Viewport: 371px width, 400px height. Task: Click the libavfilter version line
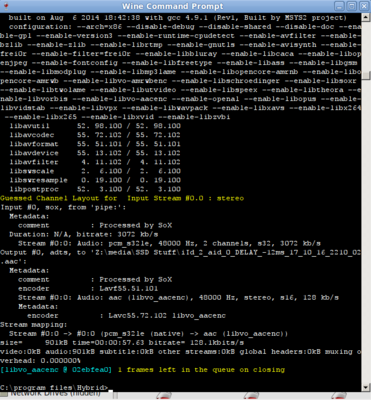point(95,162)
